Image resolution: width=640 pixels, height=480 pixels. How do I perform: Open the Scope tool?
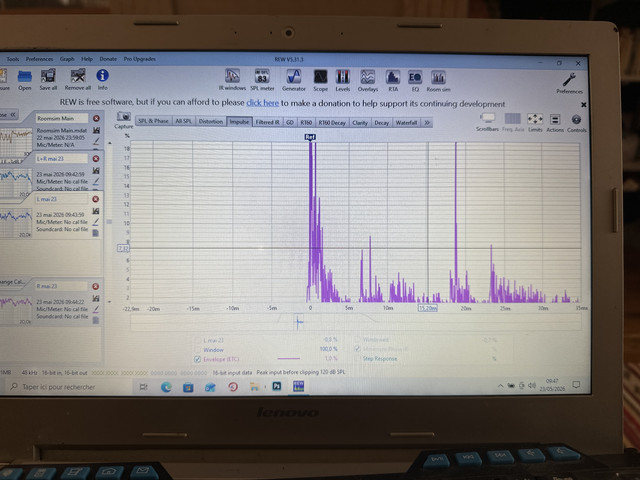pos(320,80)
